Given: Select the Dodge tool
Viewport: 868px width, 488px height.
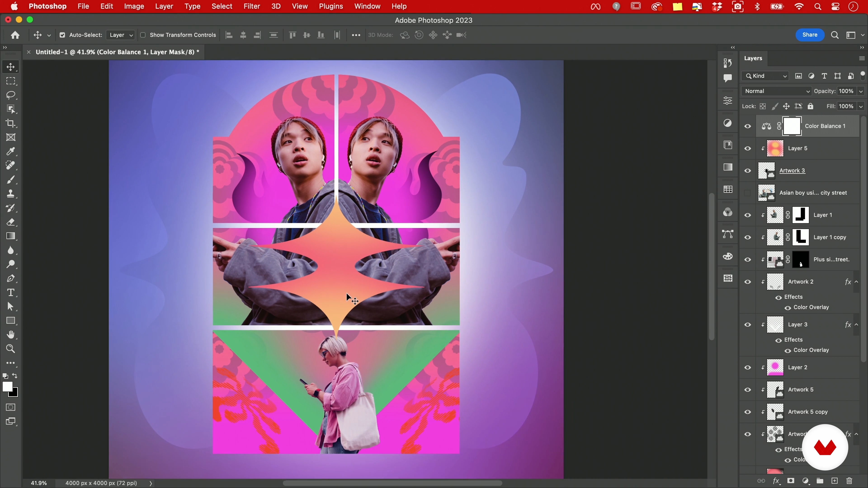Looking at the screenshot, I should [11, 264].
